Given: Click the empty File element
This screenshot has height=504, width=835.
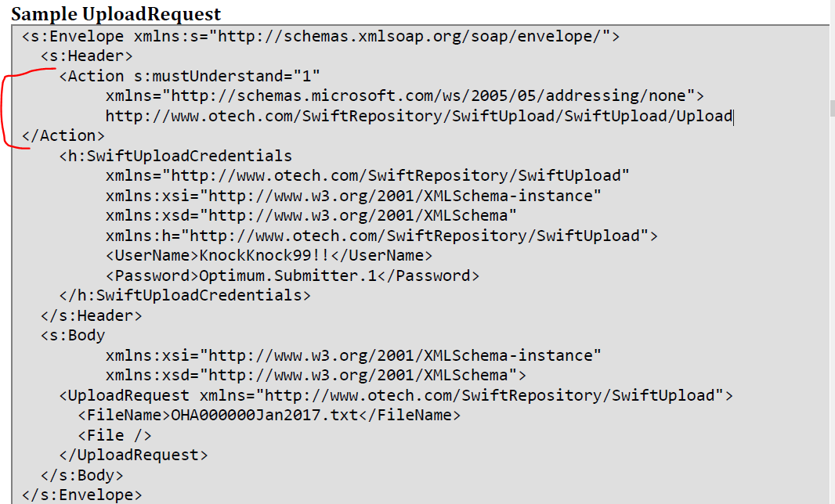Looking at the screenshot, I should [x=115, y=435].
